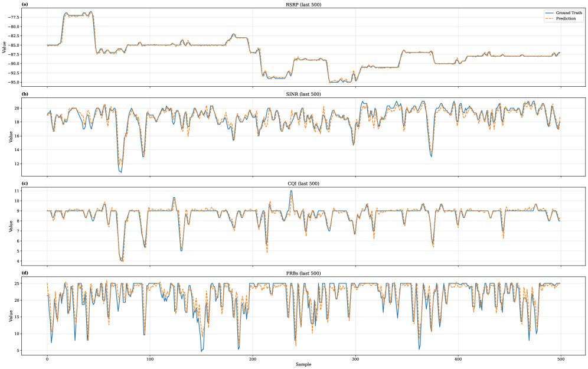Click the RSRP y-tick "−95.0"
Screen dimensions: 588x369
click(x=13, y=82)
